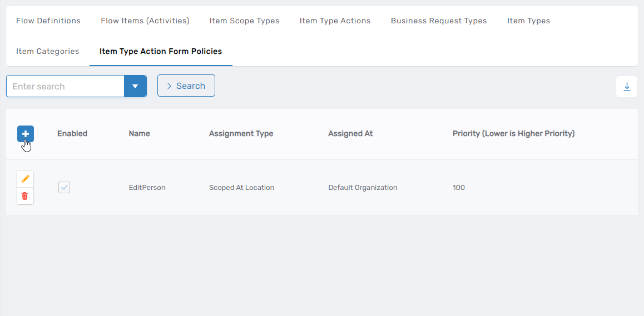
Task: Click the red trash delete icon
Action: (x=25, y=196)
